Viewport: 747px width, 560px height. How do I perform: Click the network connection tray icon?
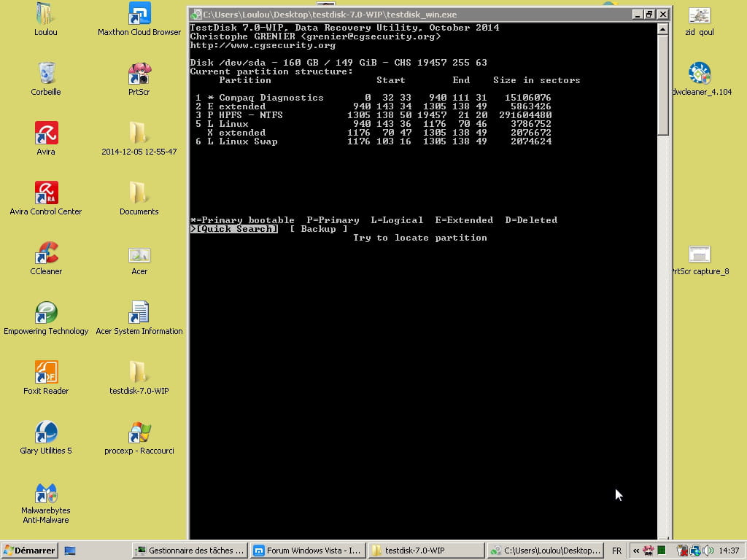pos(695,551)
